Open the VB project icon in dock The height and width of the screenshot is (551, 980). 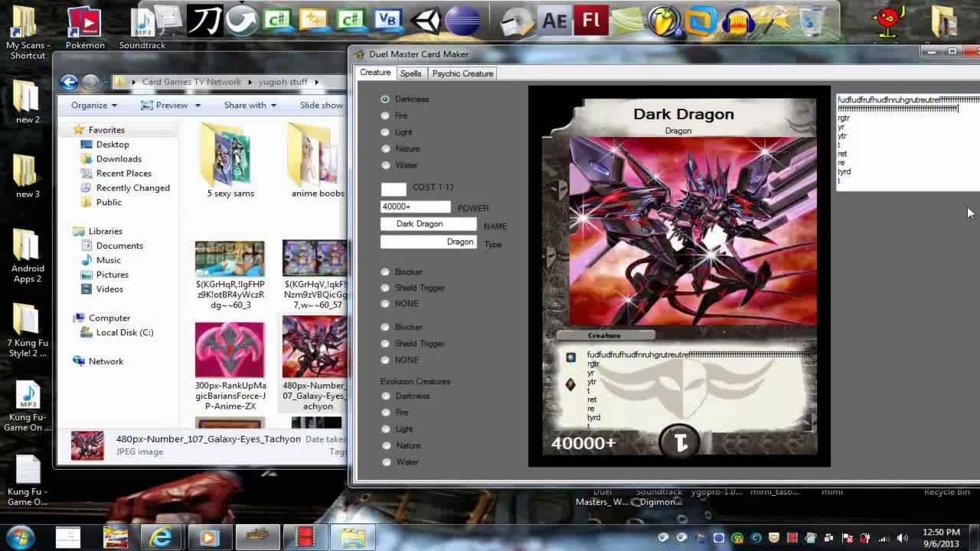(x=387, y=21)
